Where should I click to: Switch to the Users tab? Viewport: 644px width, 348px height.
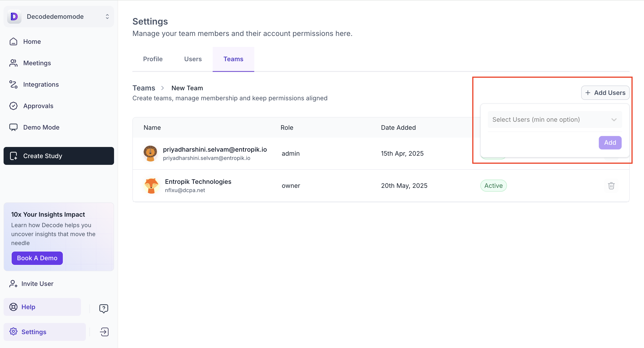pyautogui.click(x=193, y=59)
